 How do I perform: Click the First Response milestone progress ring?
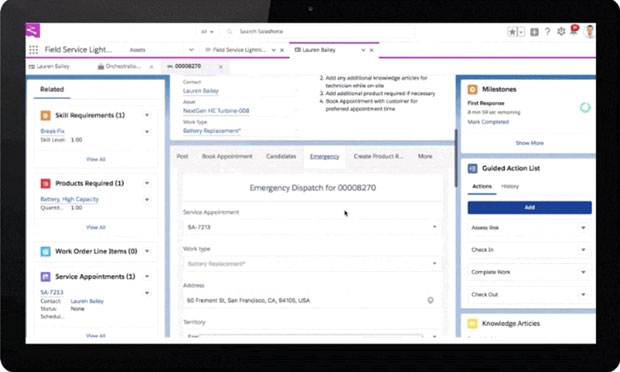coord(585,107)
